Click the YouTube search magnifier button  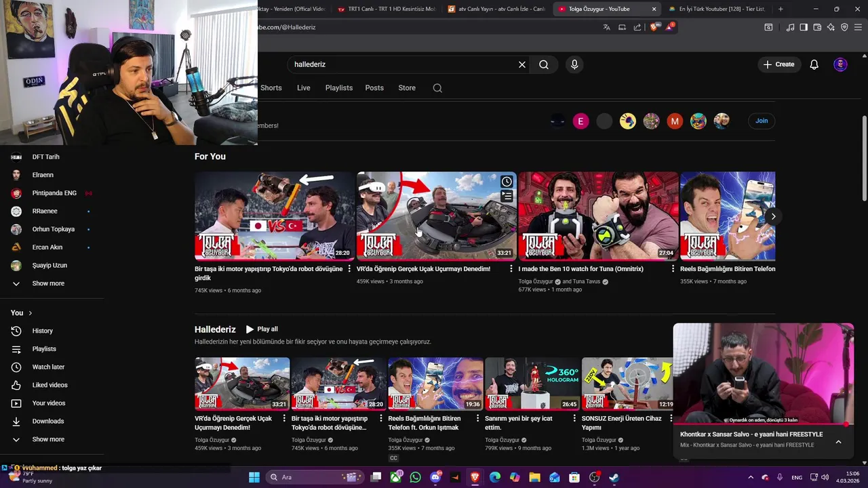coord(544,64)
